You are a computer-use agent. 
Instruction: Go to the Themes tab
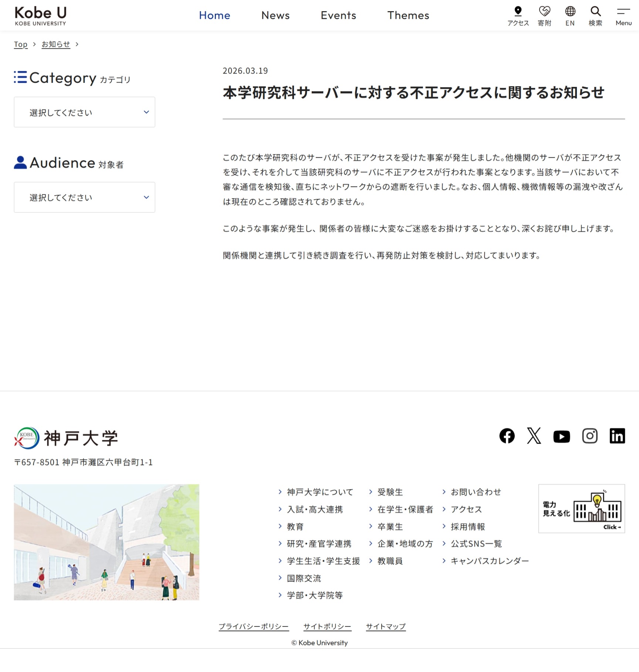(408, 15)
